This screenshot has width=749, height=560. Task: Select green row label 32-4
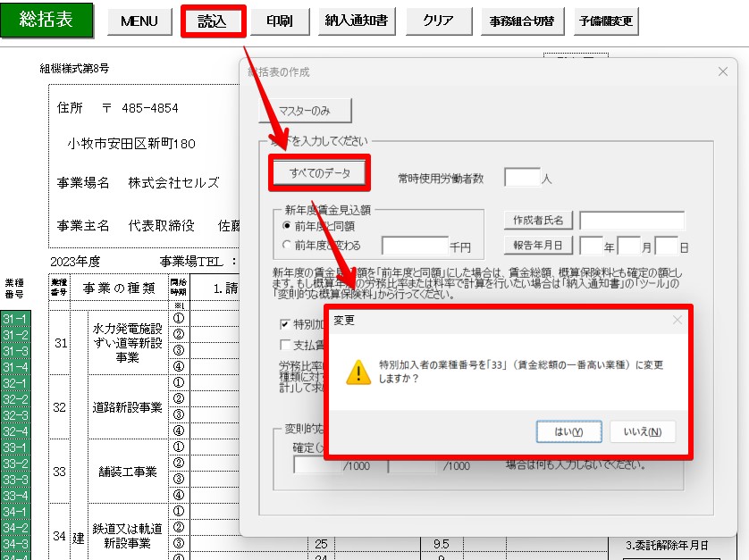coord(15,431)
